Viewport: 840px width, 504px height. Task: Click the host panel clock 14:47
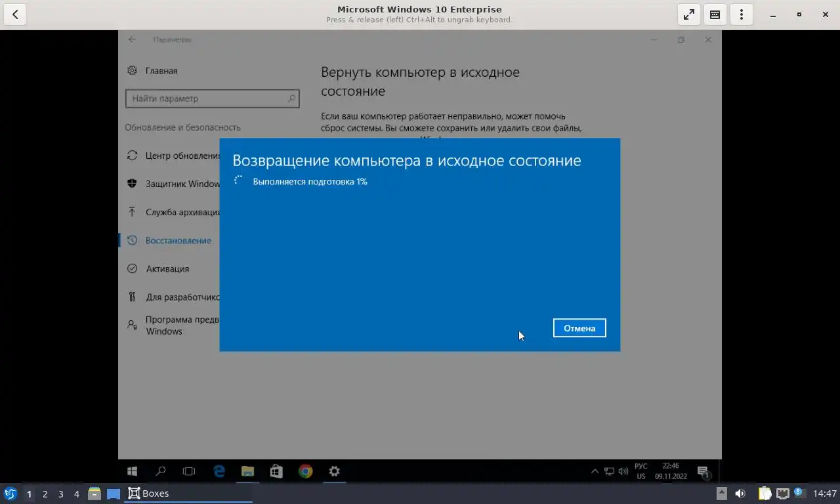[x=825, y=493]
